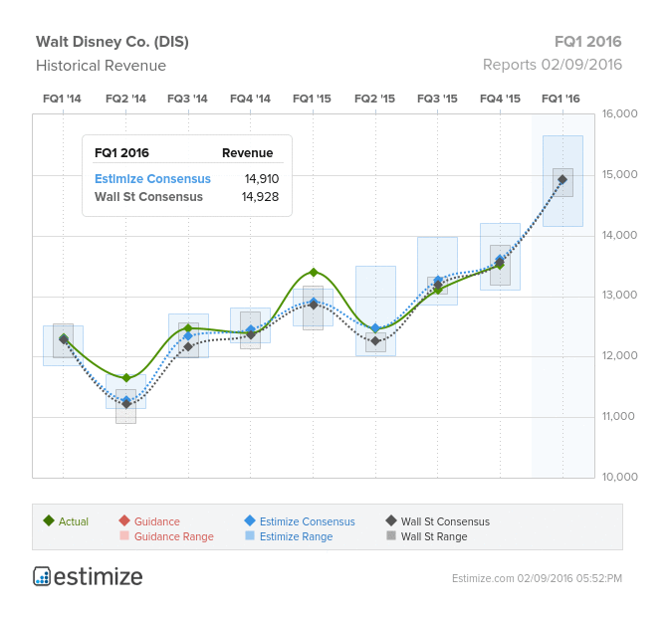Click the Historical Revenue subtitle
The width and height of the screenshot is (672, 617).
click(x=102, y=66)
